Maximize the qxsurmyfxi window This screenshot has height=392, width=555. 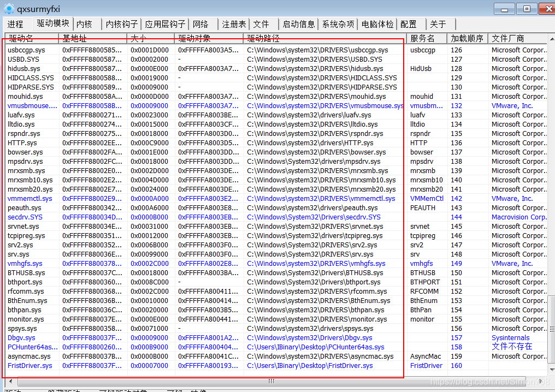click(x=527, y=9)
